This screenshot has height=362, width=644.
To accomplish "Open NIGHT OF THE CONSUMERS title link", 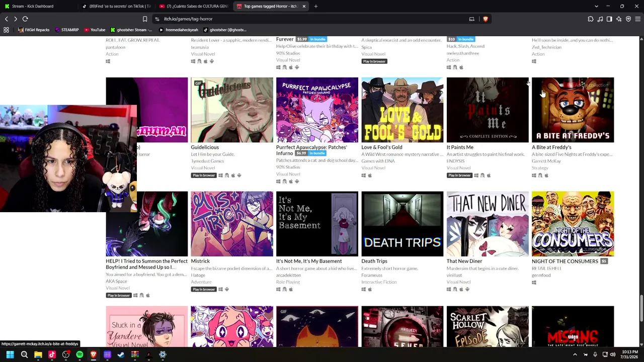I will click(565, 261).
